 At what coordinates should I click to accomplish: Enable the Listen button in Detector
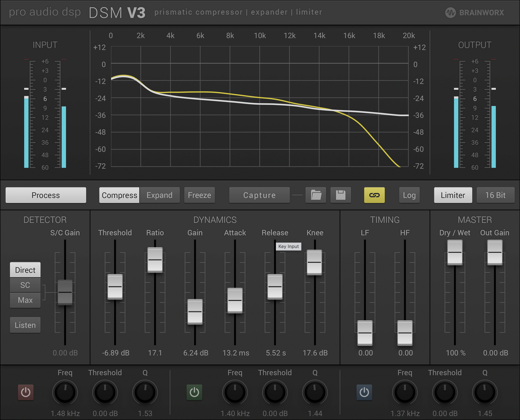(x=25, y=325)
